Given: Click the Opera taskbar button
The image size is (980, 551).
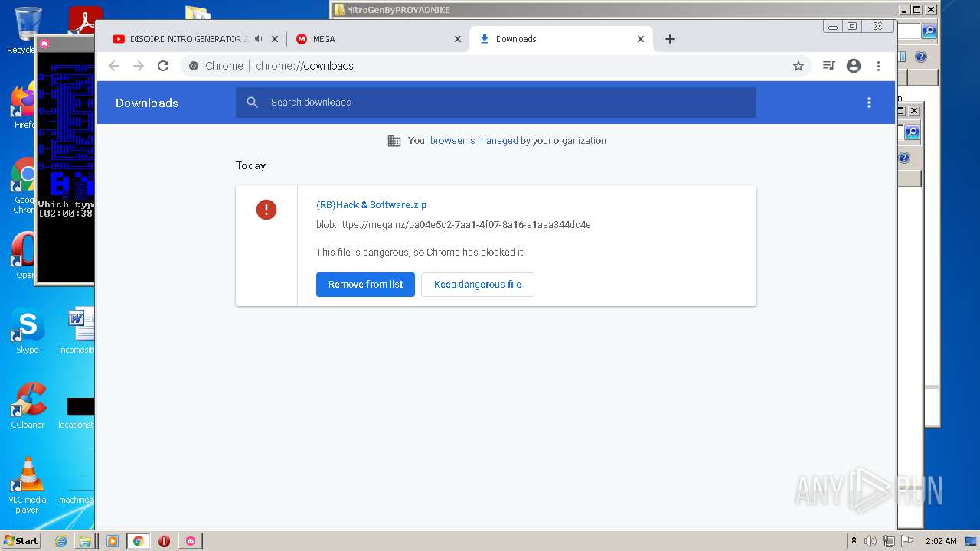Looking at the screenshot, I should coord(164,541).
